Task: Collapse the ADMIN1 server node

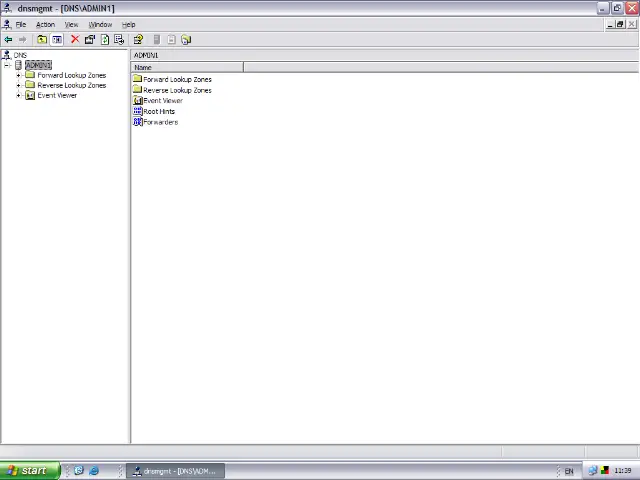Action: pyautogui.click(x=7, y=65)
